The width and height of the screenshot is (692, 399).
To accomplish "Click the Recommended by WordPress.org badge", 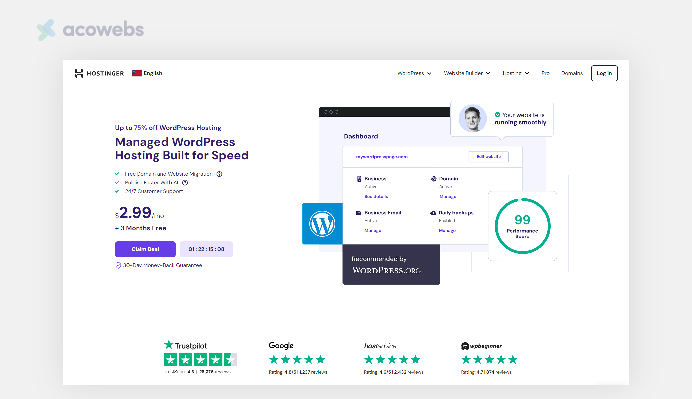I will click(x=391, y=264).
